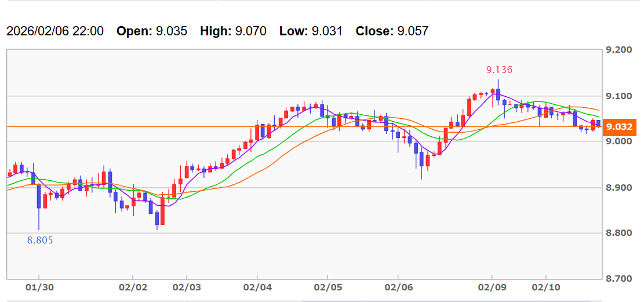
Task: Select the 02/05 date on time axis
Action: pos(328,287)
